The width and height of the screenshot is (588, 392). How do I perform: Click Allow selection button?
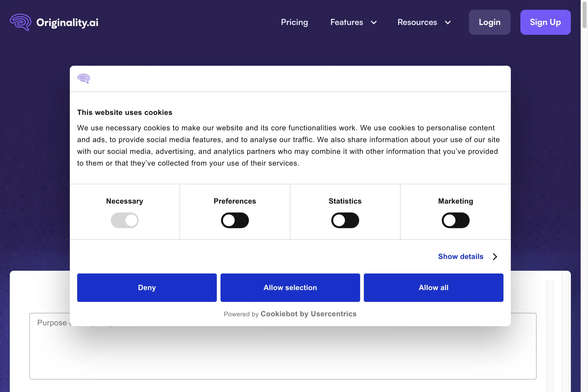[x=290, y=287]
